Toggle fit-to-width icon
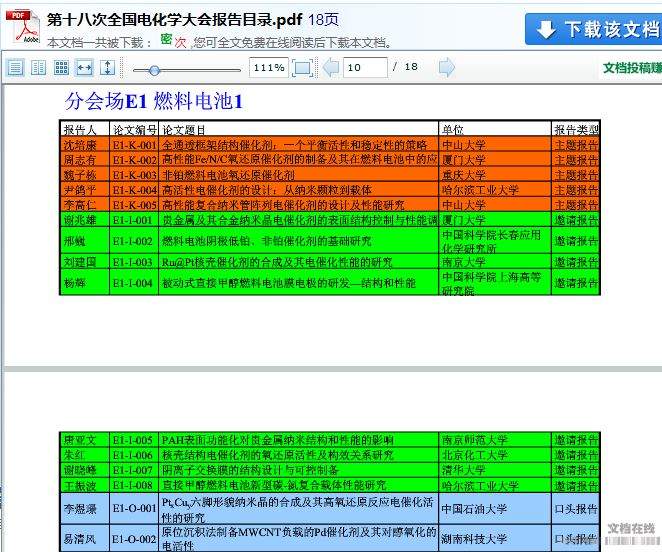 click(84, 68)
